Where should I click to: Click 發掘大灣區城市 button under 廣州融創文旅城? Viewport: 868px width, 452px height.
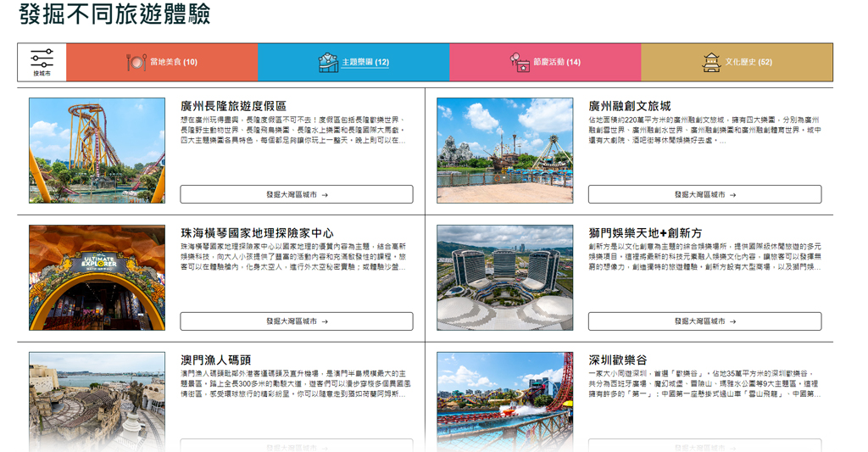pyautogui.click(x=704, y=194)
